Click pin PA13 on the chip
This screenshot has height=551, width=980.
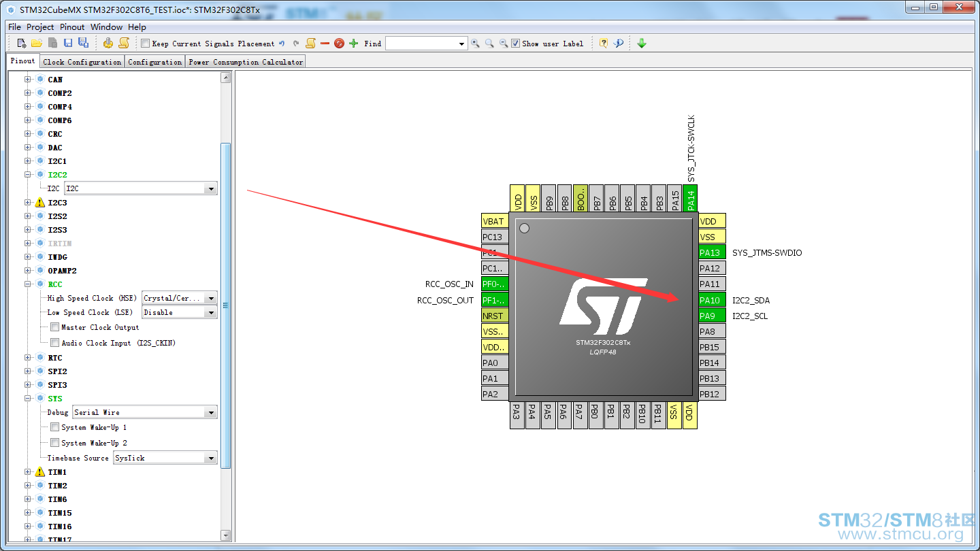point(712,252)
